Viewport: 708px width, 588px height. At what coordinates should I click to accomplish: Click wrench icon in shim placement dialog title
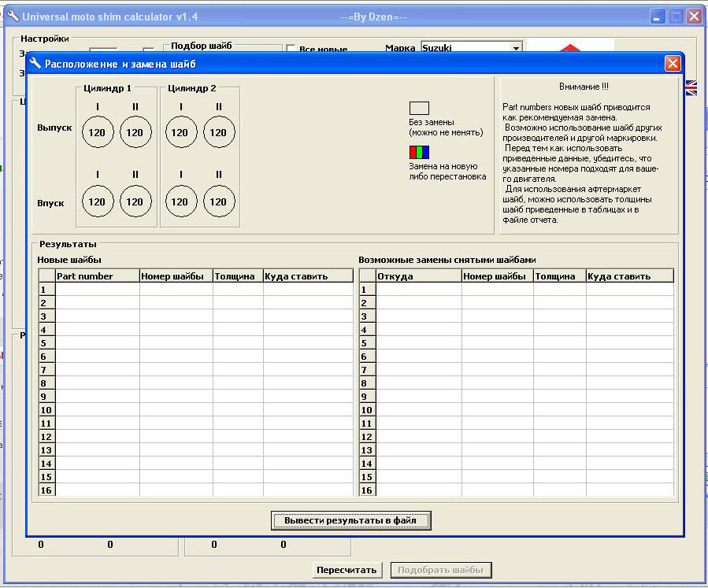[35, 63]
